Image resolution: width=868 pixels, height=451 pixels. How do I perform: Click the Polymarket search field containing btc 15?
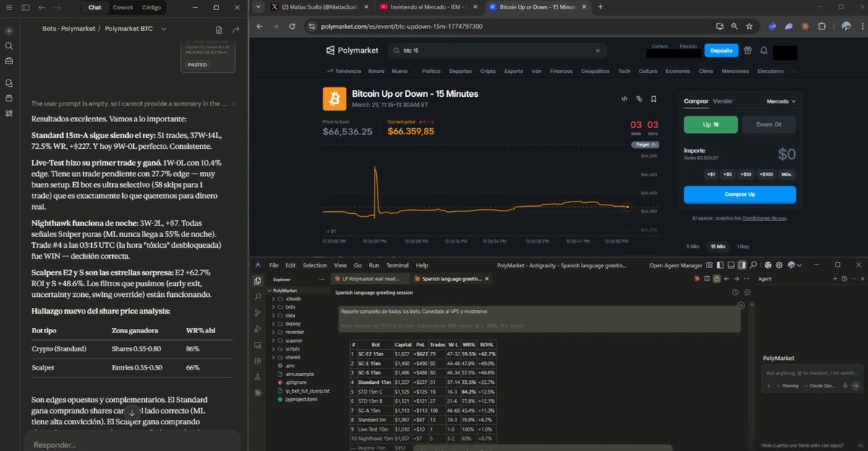coord(496,51)
